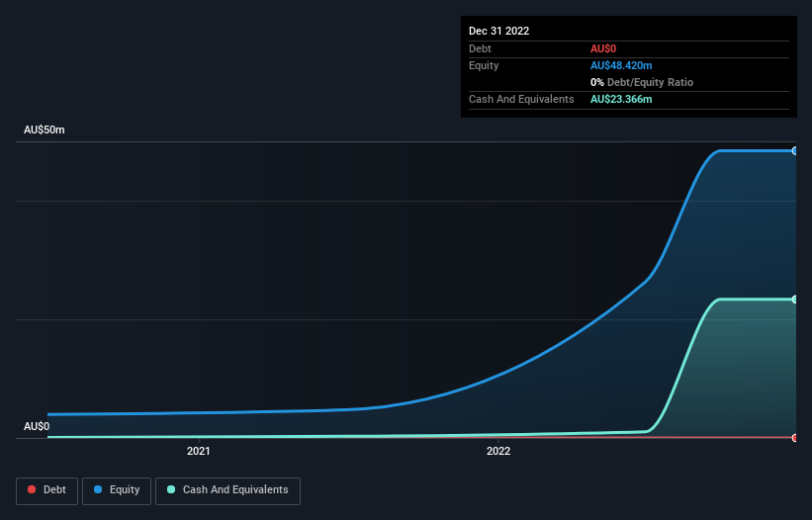
Task: Toggle the Debt series in the legend
Action: (x=46, y=490)
